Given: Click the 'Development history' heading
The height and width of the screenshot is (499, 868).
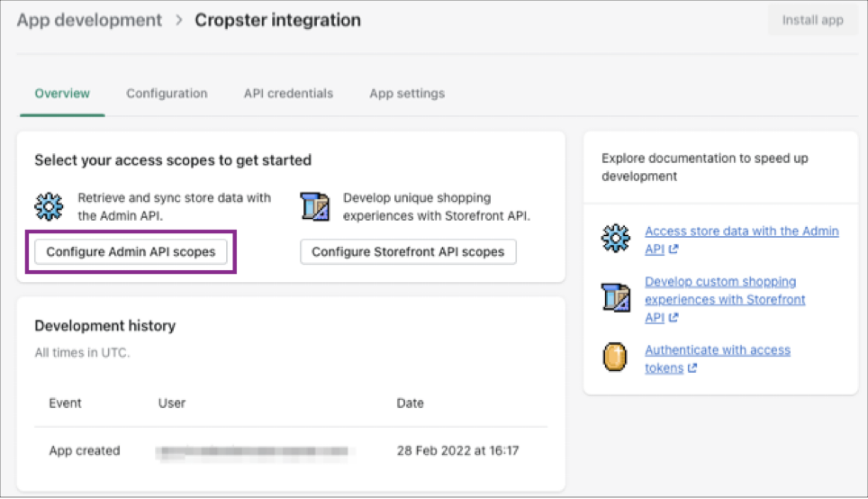Looking at the screenshot, I should click(105, 326).
